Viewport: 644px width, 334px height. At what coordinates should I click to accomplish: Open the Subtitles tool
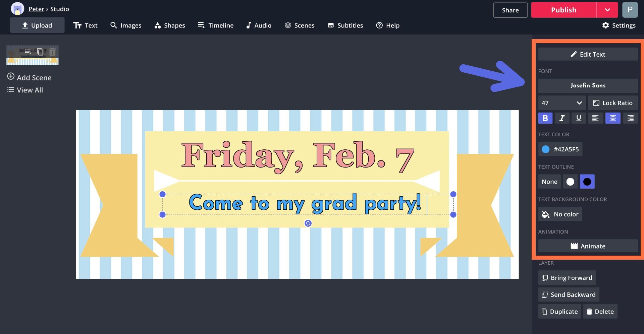(x=345, y=25)
